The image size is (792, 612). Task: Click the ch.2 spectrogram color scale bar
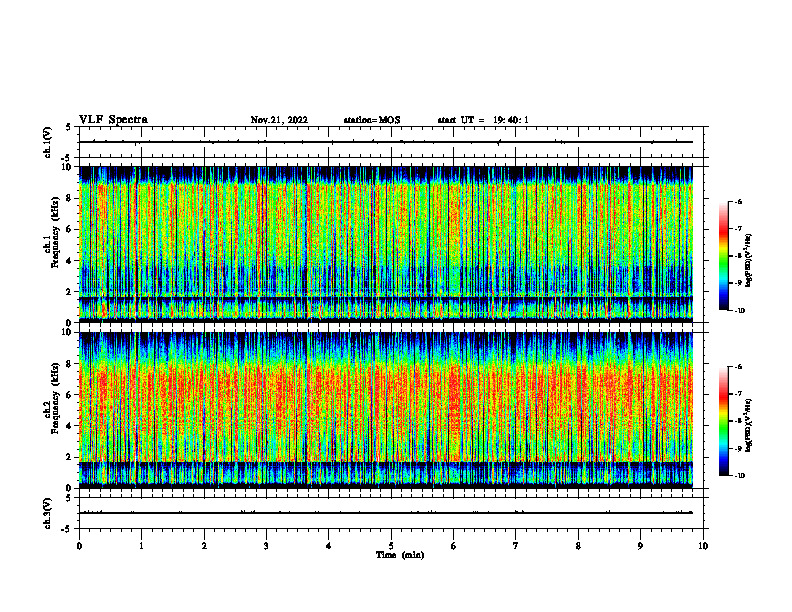click(x=724, y=421)
